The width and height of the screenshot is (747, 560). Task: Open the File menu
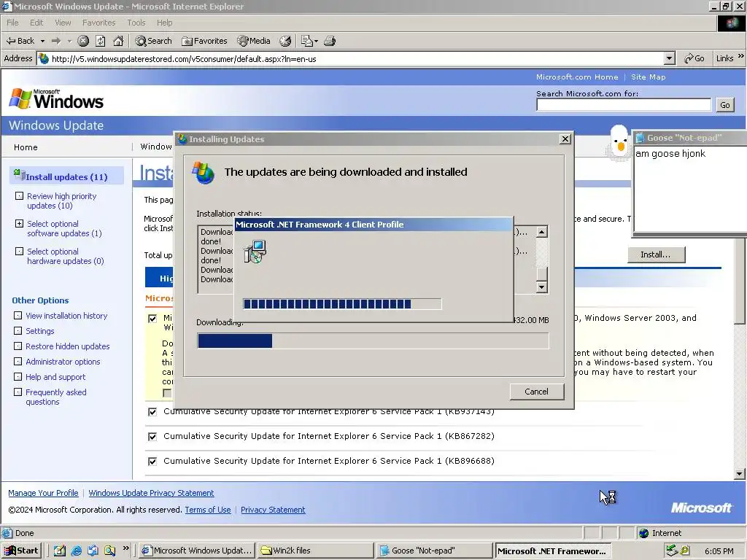coord(12,23)
